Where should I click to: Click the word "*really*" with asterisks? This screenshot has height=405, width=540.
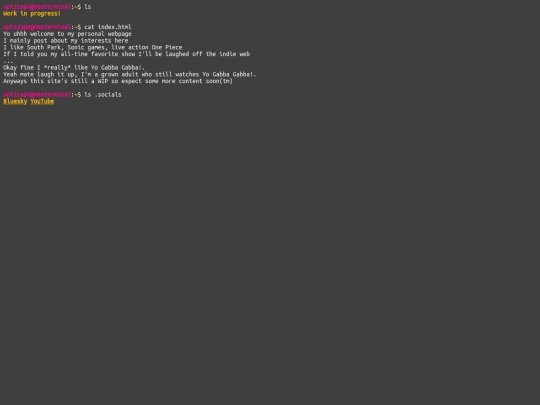(57, 68)
